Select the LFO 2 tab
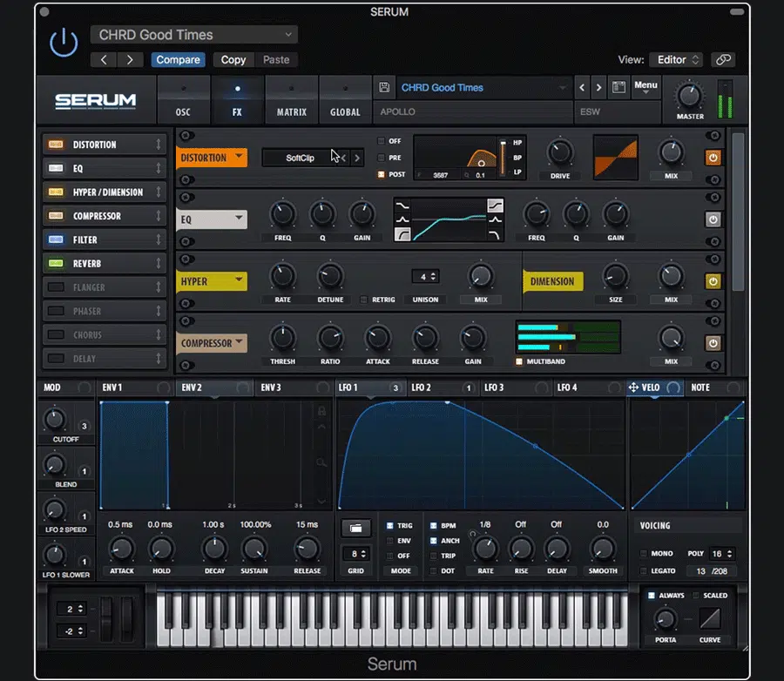The image size is (784, 681). [x=442, y=388]
